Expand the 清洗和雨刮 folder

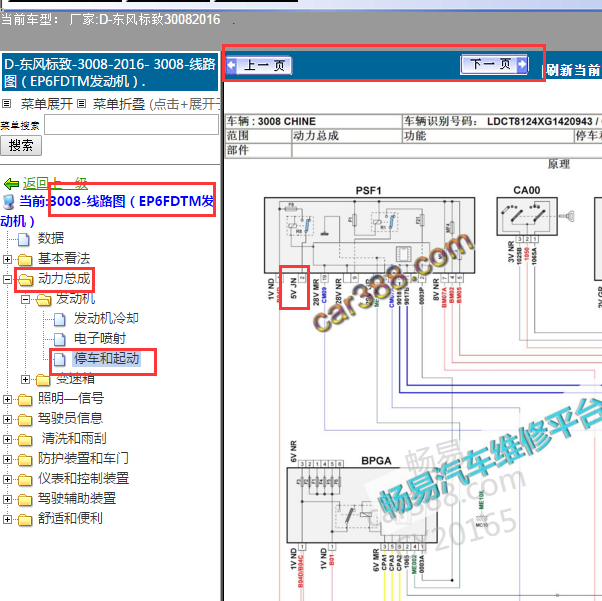point(7,439)
